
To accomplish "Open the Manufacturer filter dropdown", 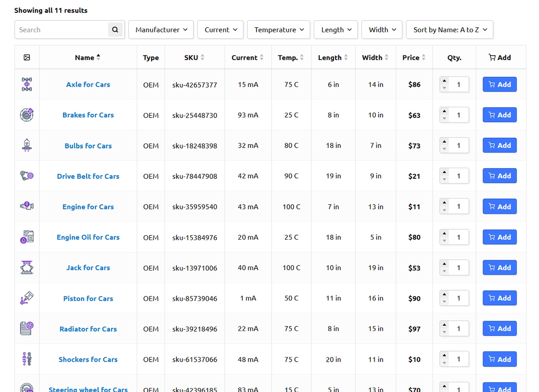I will pyautogui.click(x=161, y=29).
